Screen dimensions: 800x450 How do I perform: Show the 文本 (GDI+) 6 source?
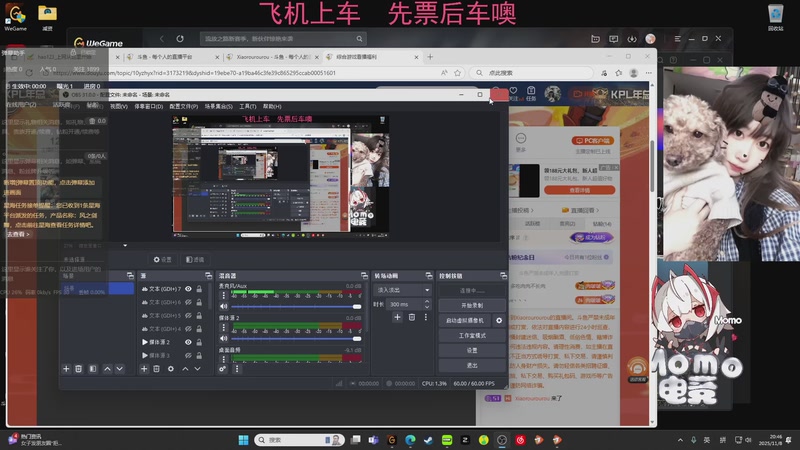pyautogui.click(x=188, y=302)
